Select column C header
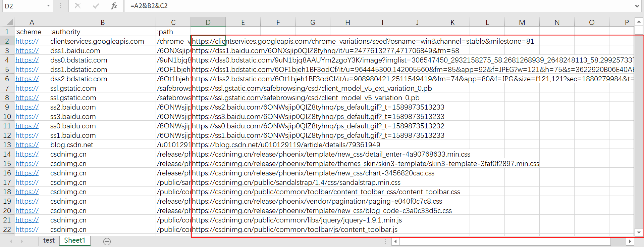The height and width of the screenshot is (247, 644). tap(173, 22)
